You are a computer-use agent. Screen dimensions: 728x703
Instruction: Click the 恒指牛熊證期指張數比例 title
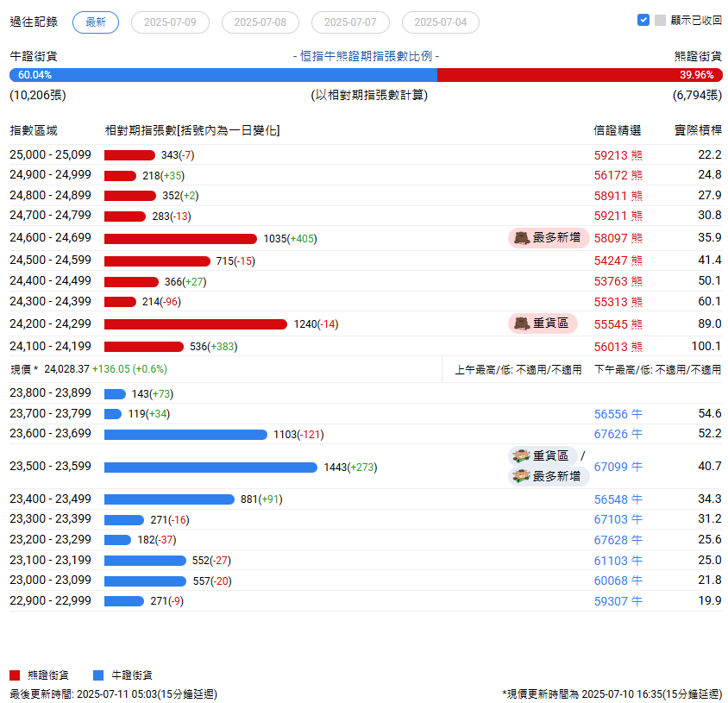click(366, 56)
